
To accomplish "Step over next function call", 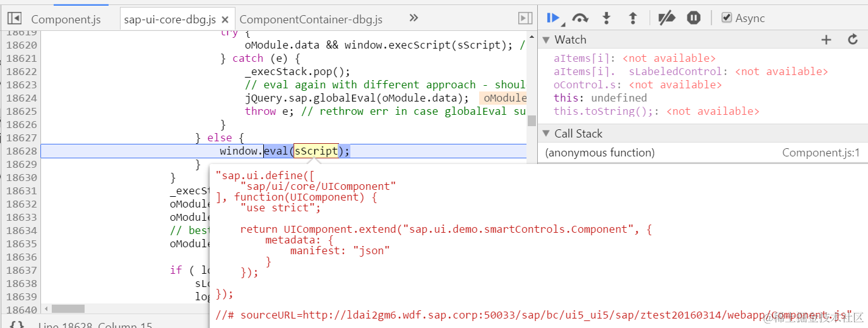I will click(x=580, y=18).
